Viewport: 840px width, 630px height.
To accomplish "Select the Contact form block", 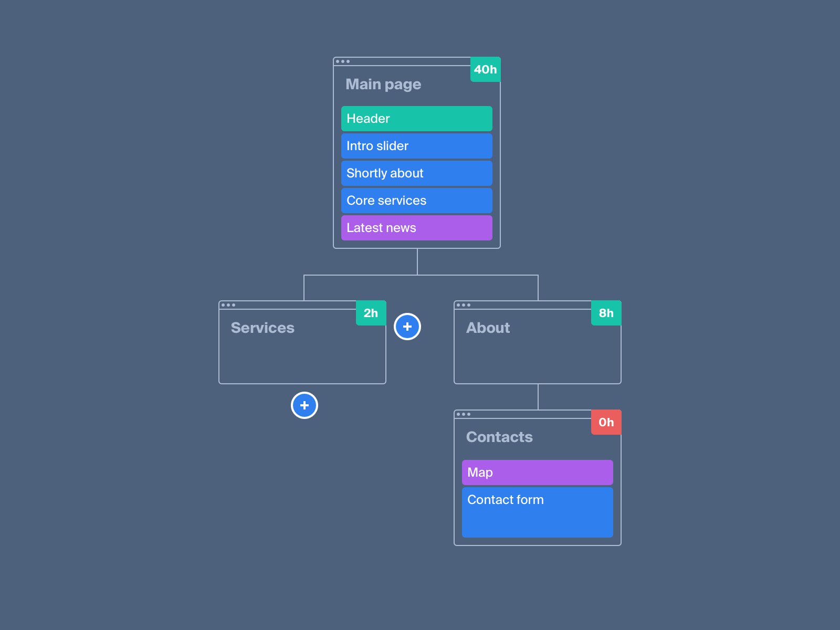I will pos(538,512).
